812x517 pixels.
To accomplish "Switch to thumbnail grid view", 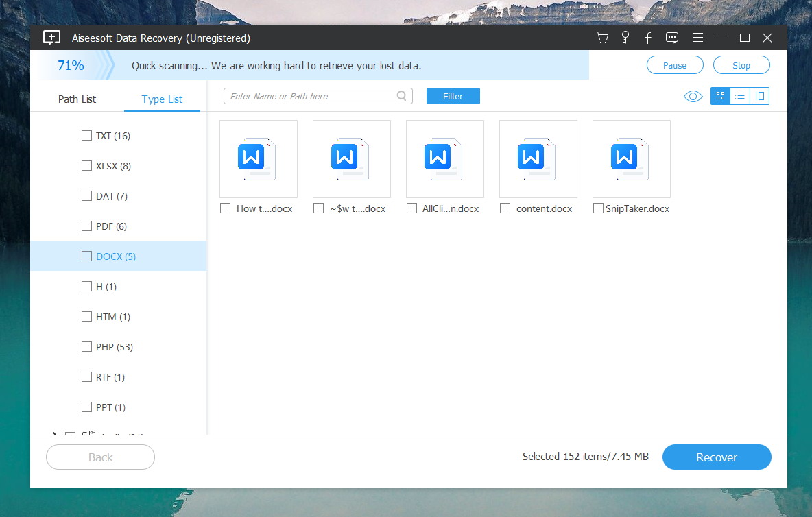I will click(x=720, y=97).
